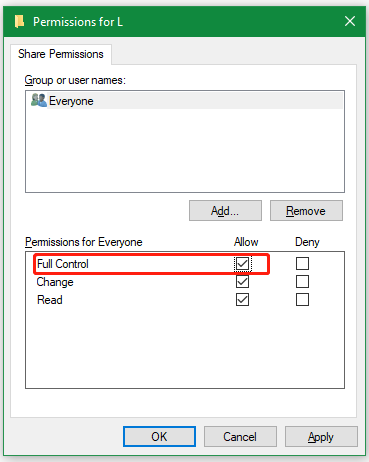This screenshot has height=462, width=369.
Task: Select the Everyone entry name in list
Action: click(71, 101)
